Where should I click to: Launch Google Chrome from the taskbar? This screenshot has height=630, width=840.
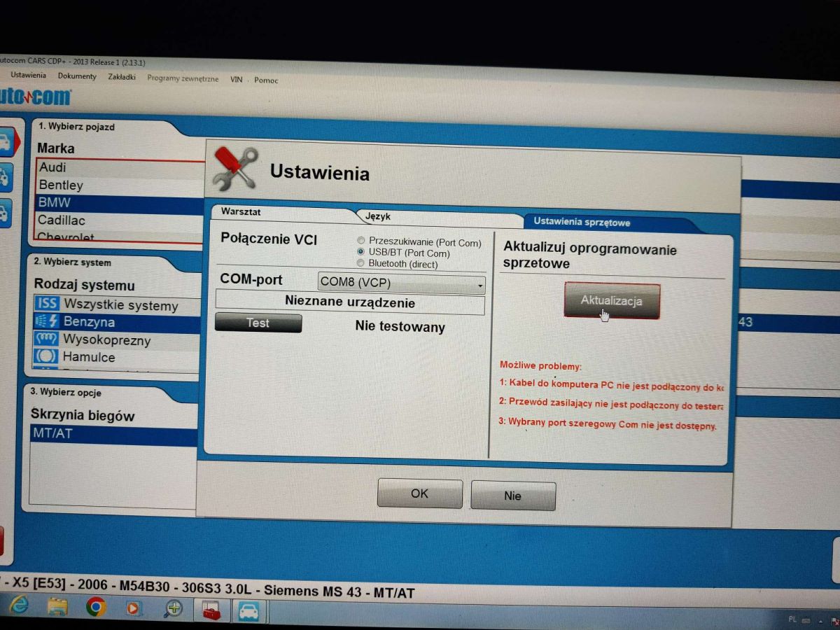pyautogui.click(x=96, y=607)
